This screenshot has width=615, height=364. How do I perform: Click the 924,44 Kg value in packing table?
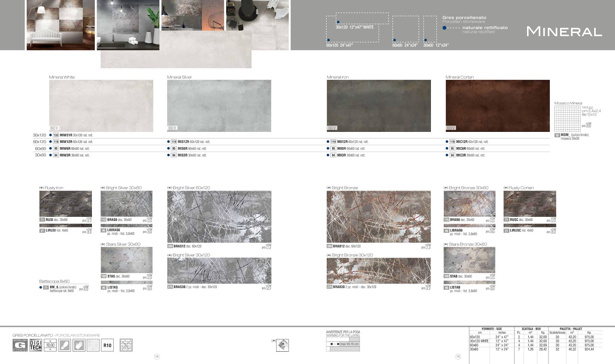tap(589, 349)
